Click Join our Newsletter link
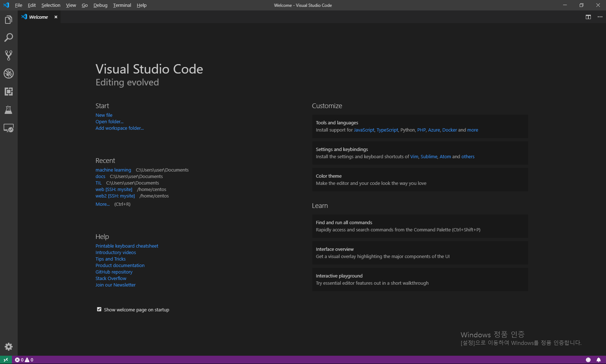This screenshot has height=364, width=606. pyautogui.click(x=115, y=285)
